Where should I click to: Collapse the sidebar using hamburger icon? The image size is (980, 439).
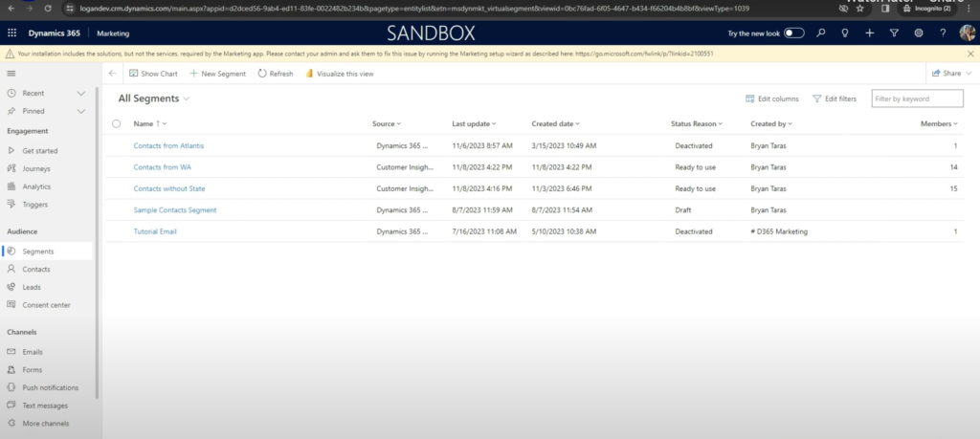point(11,73)
